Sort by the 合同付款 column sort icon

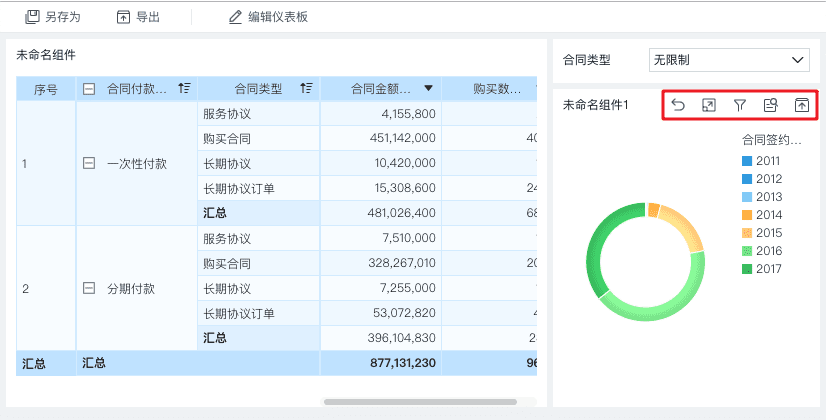click(184, 89)
